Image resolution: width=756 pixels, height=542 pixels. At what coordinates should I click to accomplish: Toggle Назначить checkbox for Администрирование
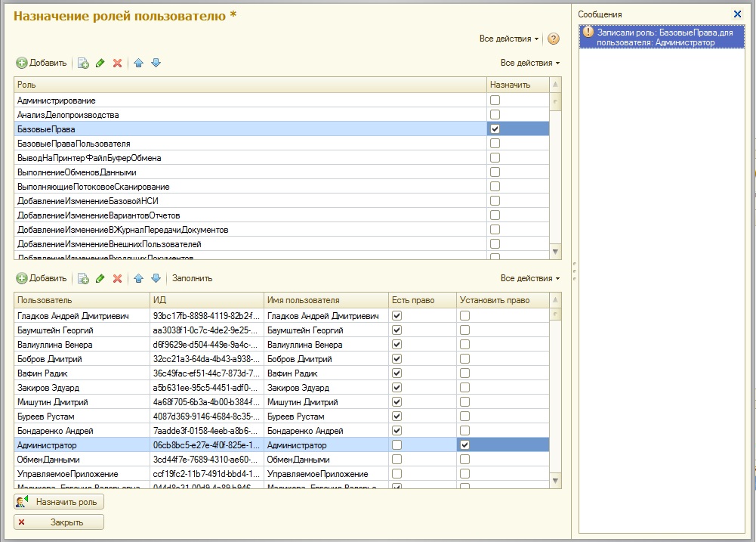pyautogui.click(x=495, y=101)
